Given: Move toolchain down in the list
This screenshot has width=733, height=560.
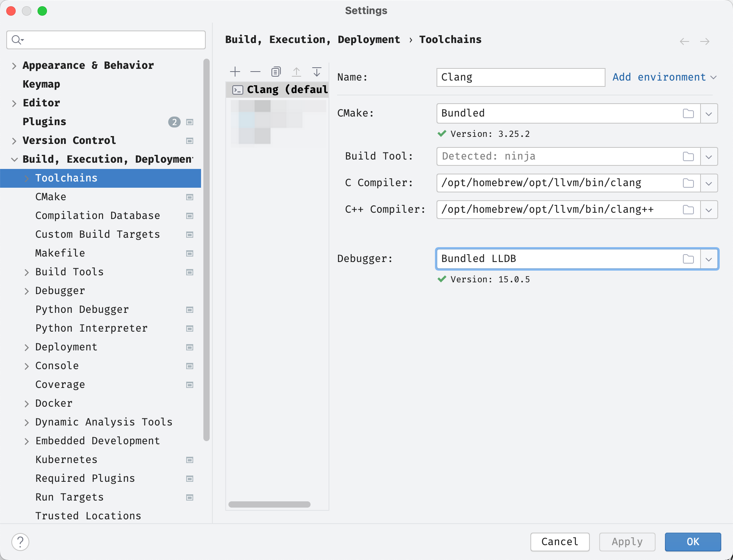Looking at the screenshot, I should coord(317,72).
